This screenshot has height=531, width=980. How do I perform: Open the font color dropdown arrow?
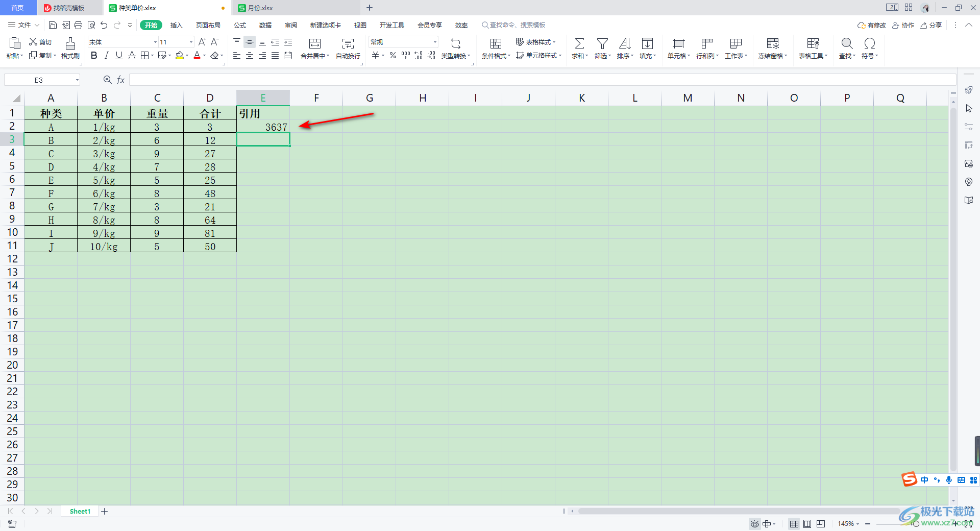click(x=205, y=55)
